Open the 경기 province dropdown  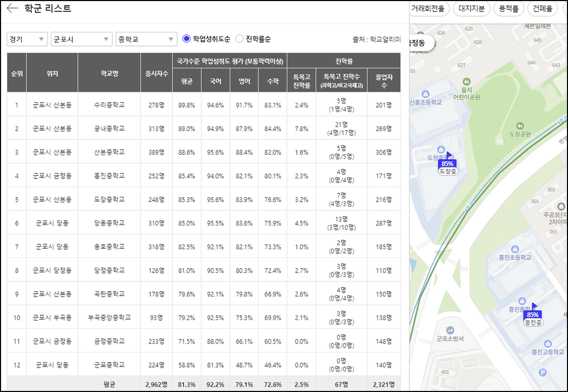[x=27, y=39]
